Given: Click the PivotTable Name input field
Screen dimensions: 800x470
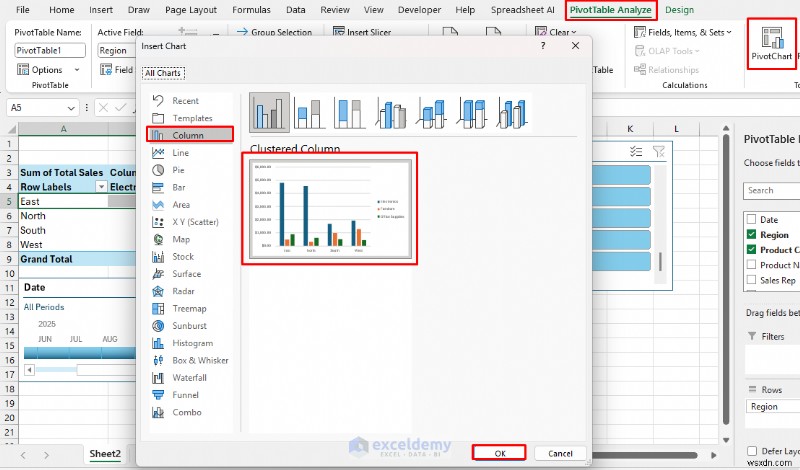Looking at the screenshot, I should click(x=50, y=51).
